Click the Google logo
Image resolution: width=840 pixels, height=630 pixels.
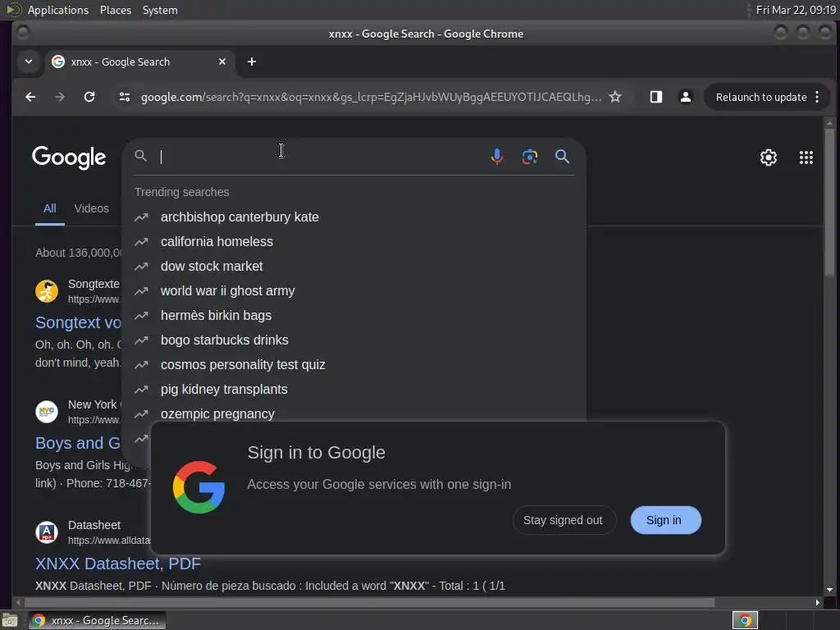[69, 157]
